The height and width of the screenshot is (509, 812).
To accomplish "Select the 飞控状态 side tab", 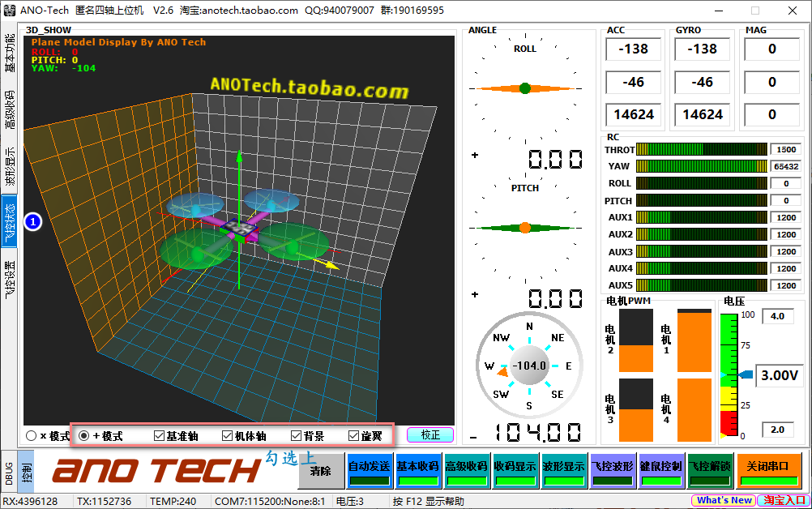I will [x=10, y=223].
